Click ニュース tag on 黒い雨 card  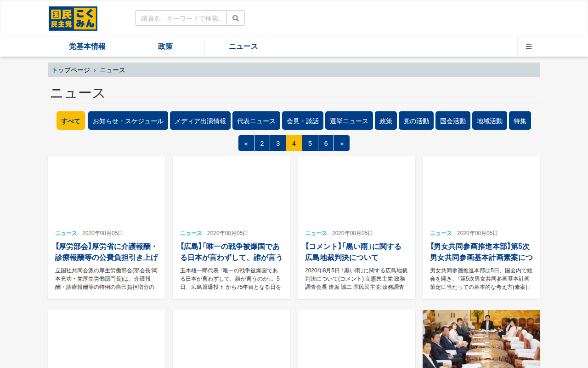click(x=316, y=233)
